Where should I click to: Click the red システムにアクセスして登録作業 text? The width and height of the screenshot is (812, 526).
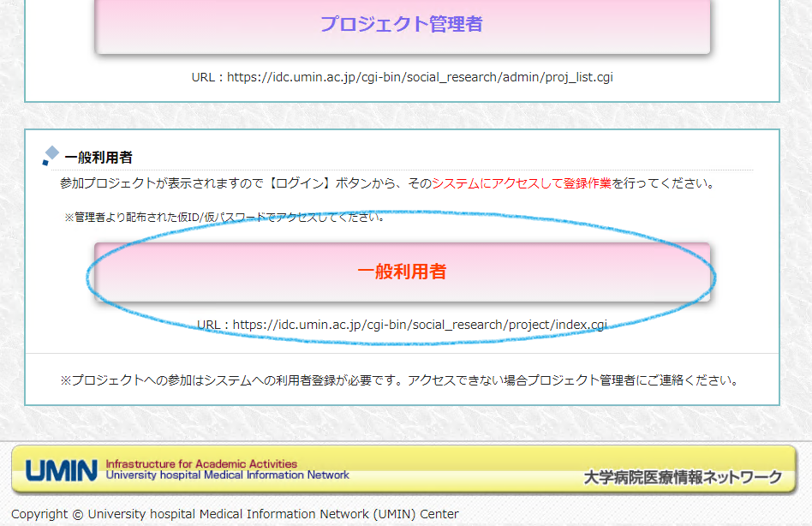[521, 183]
